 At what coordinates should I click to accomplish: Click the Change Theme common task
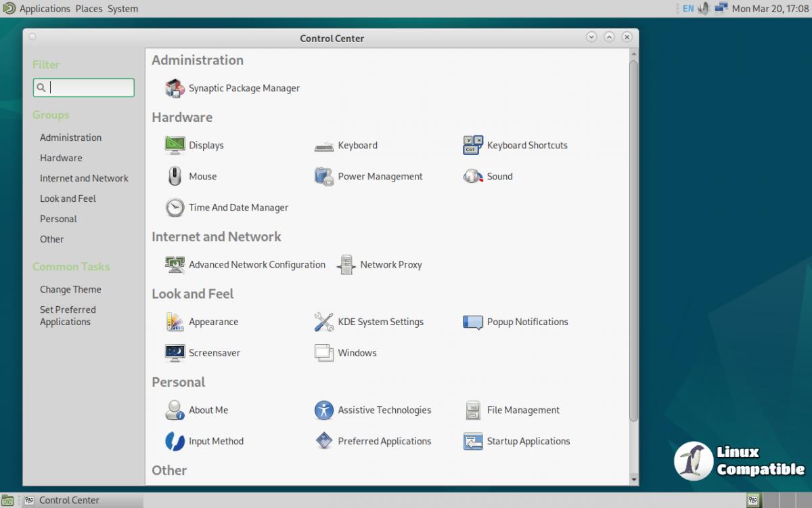[70, 289]
